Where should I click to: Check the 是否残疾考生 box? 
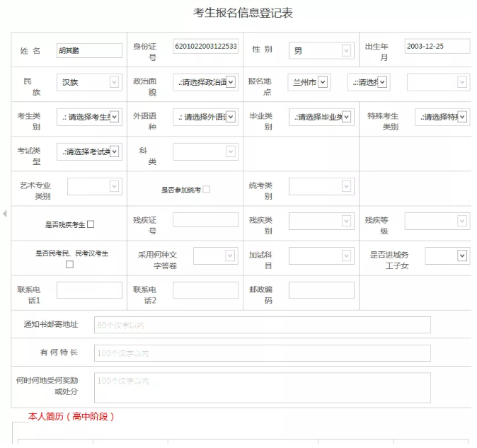(x=91, y=224)
